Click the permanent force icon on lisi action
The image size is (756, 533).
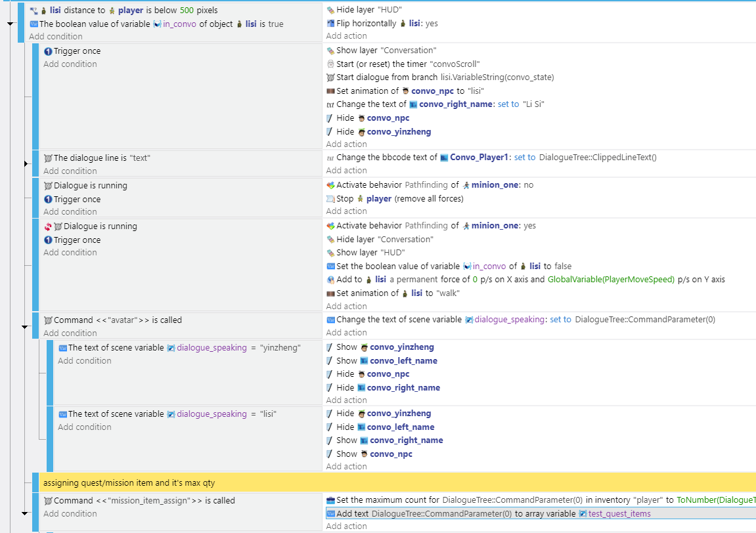point(329,279)
